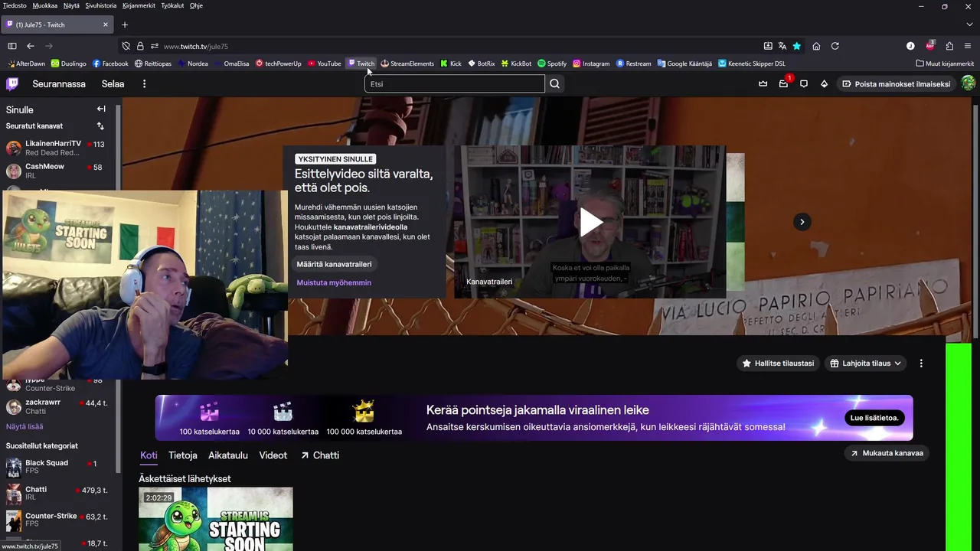Open Lahjoita tilaus dropdown
The width and height of the screenshot is (980, 551).
pyautogui.click(x=865, y=364)
